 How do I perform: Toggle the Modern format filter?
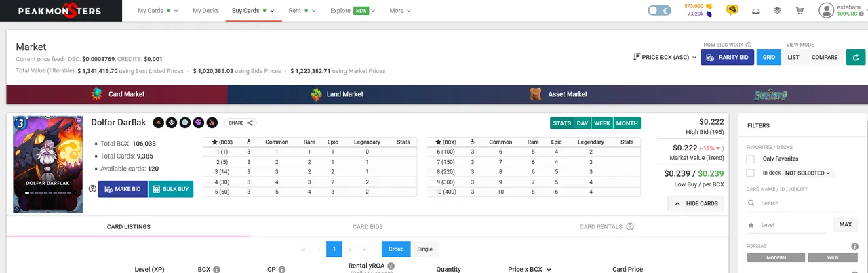point(776,257)
